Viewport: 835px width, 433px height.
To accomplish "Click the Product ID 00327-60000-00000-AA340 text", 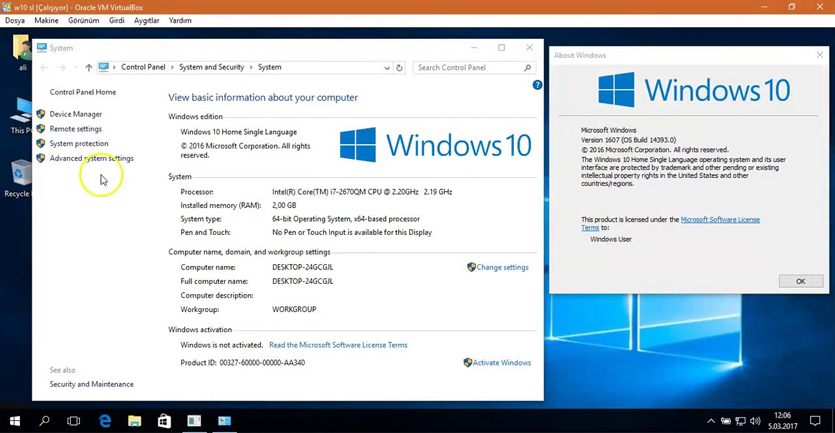I will [243, 363].
